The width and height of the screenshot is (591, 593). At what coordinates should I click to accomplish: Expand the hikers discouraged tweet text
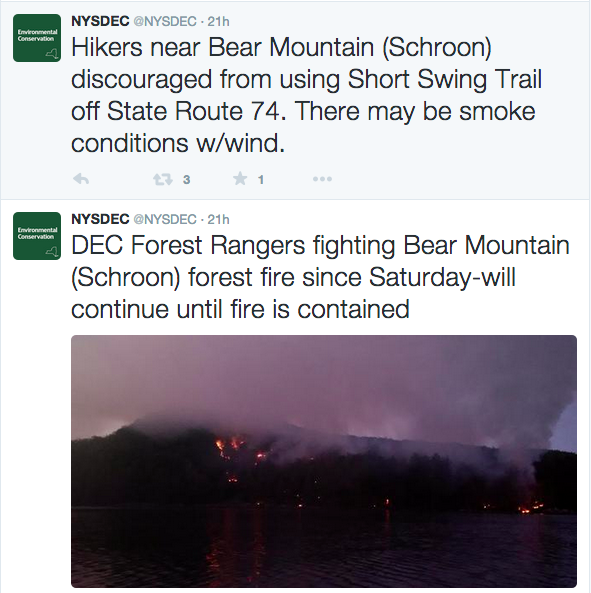(306, 95)
